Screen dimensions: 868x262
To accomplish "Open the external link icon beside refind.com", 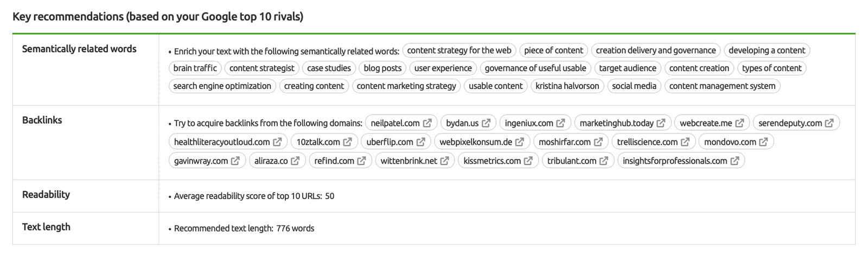I will (361, 161).
